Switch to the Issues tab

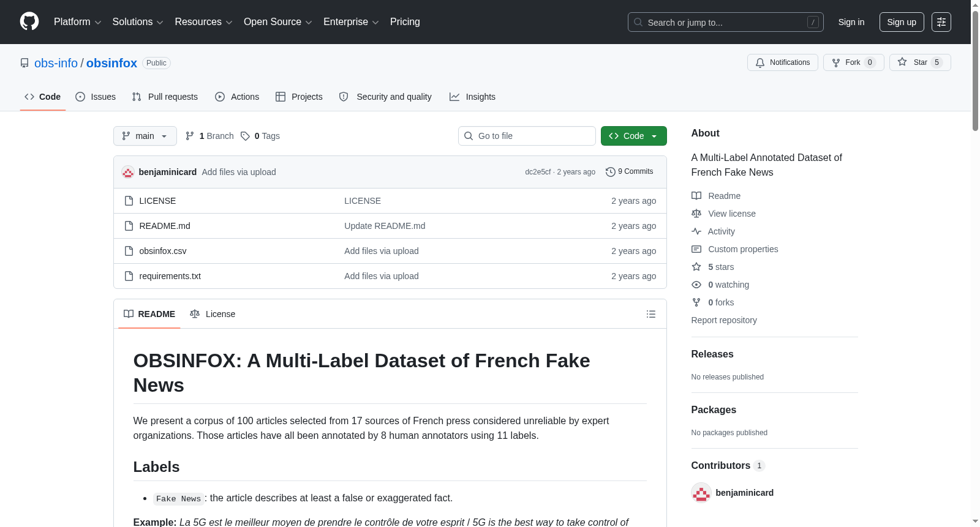[x=96, y=97]
